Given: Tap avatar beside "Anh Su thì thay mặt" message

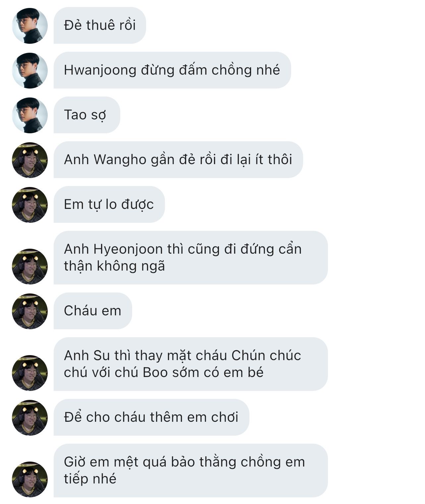Looking at the screenshot, I should (30, 373).
